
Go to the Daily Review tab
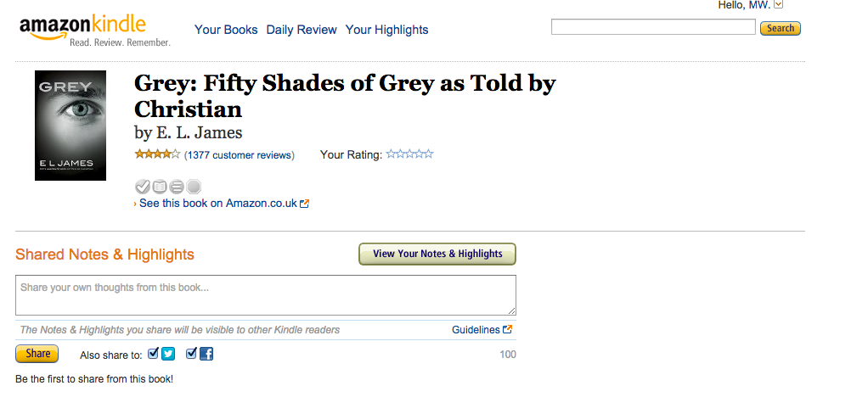[302, 30]
